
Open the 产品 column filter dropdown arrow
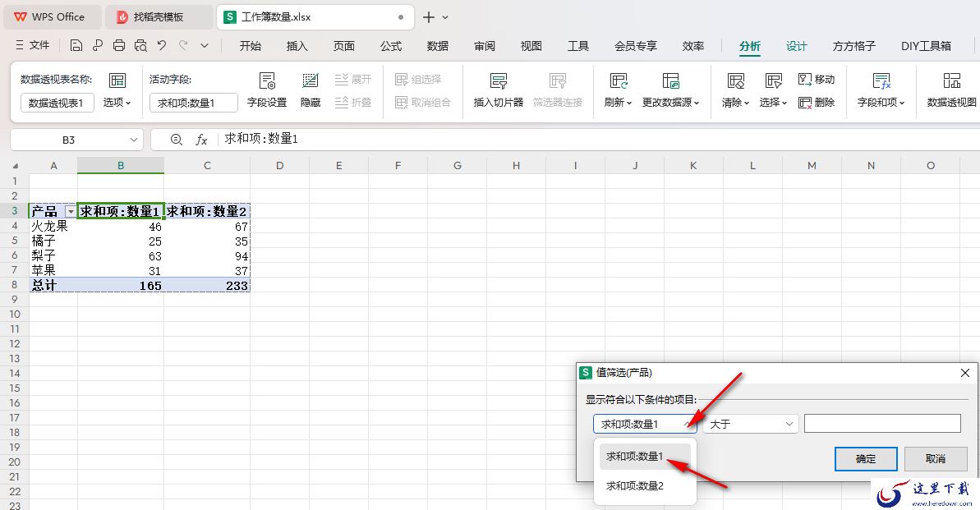(x=71, y=212)
